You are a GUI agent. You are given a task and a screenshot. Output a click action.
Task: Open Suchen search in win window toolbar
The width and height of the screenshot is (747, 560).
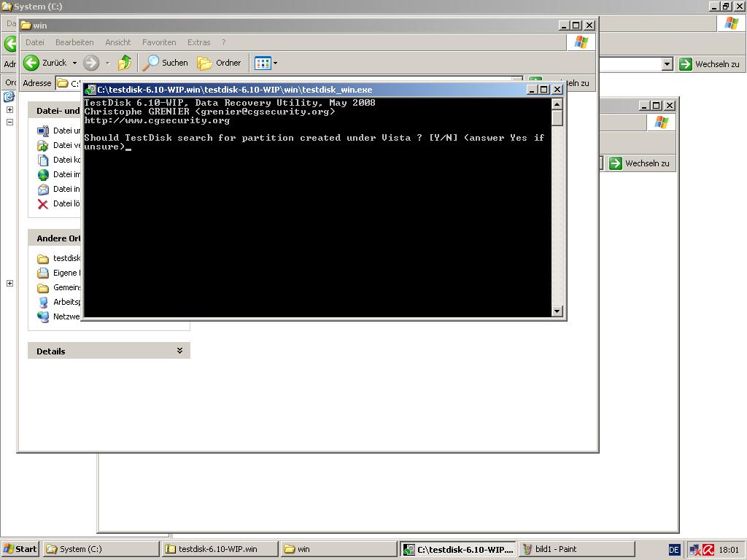pyautogui.click(x=166, y=63)
